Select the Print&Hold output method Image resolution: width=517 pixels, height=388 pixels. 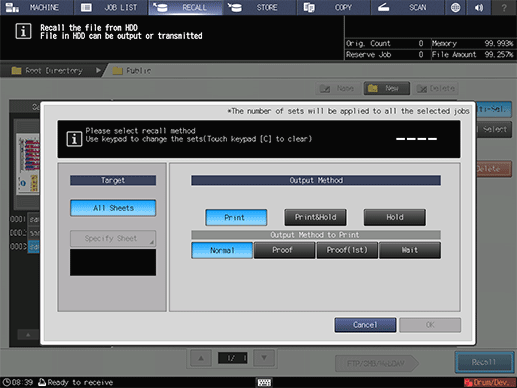point(315,217)
